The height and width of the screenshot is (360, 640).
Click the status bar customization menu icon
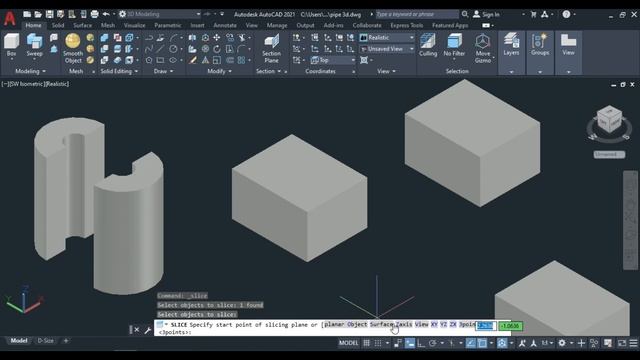[633, 343]
